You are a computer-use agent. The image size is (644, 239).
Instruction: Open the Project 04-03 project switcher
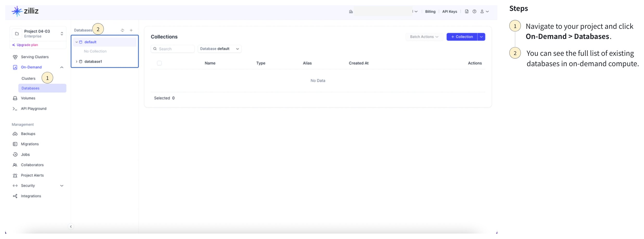point(38,34)
